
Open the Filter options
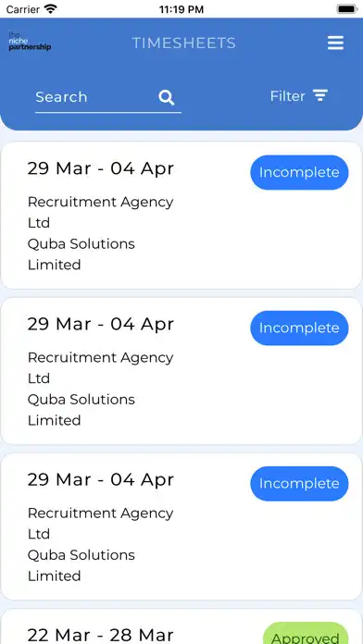[299, 96]
